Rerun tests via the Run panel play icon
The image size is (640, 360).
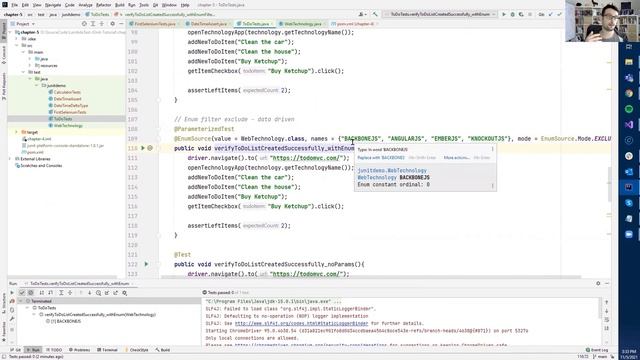[x=12, y=293]
